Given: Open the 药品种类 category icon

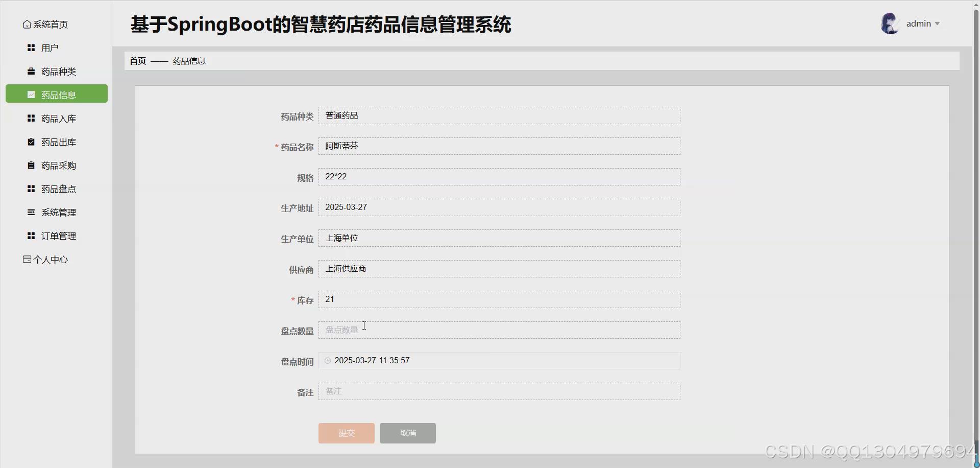Looking at the screenshot, I should 30,71.
